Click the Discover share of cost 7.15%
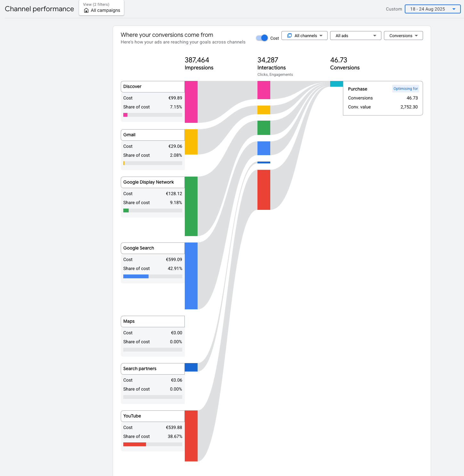 [x=176, y=107]
